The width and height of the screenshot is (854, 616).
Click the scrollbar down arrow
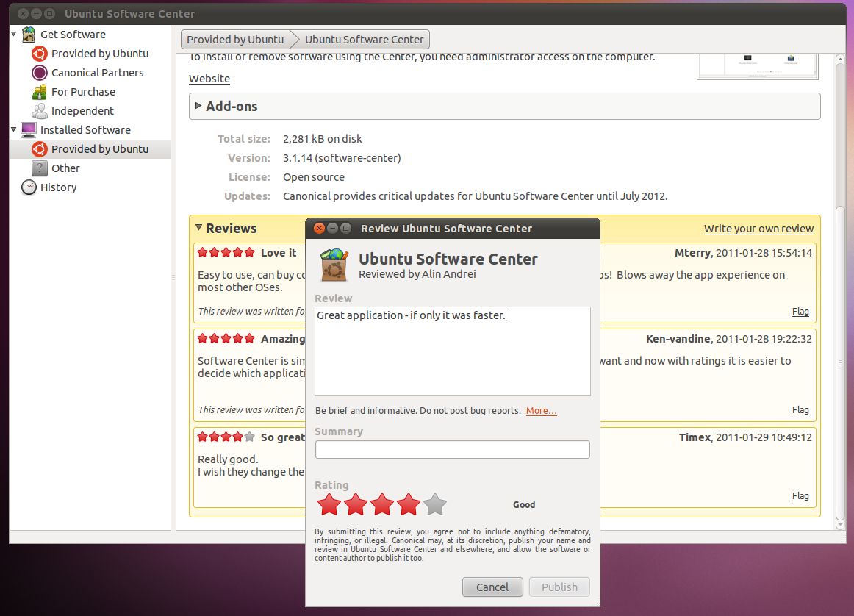point(840,525)
